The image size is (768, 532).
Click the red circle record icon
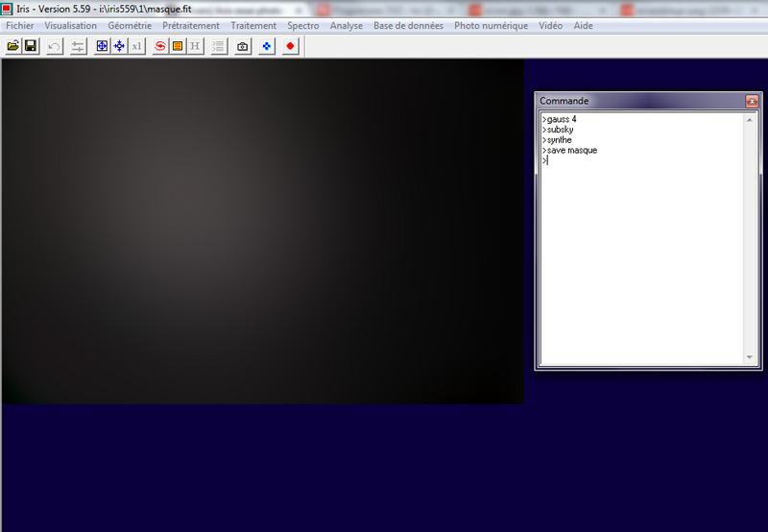click(290, 46)
